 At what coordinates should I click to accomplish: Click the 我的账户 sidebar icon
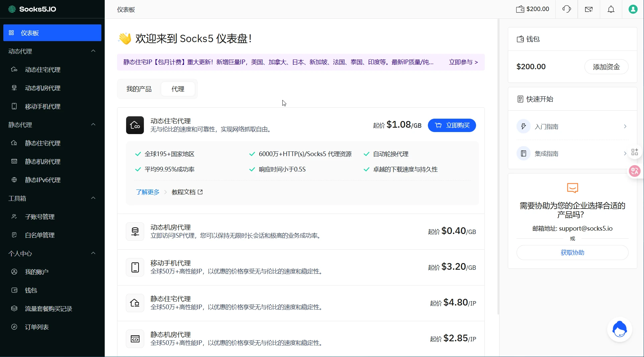(14, 272)
